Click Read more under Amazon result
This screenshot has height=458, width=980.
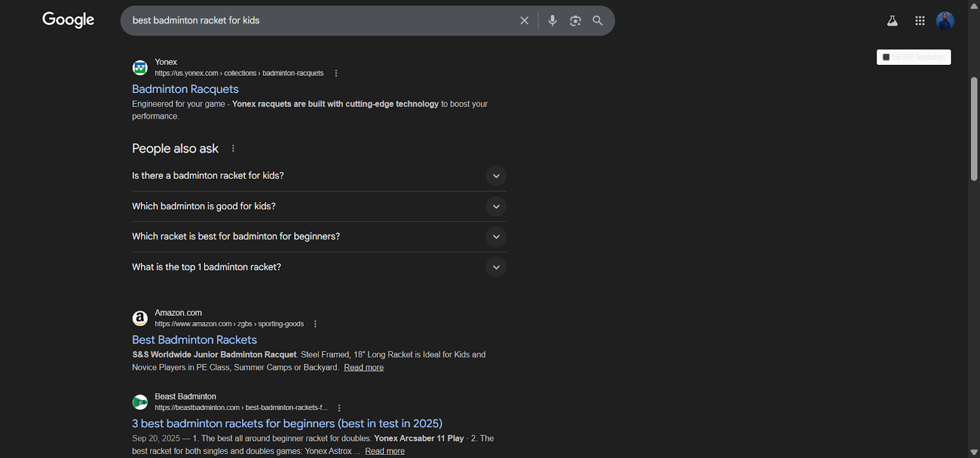click(x=364, y=367)
